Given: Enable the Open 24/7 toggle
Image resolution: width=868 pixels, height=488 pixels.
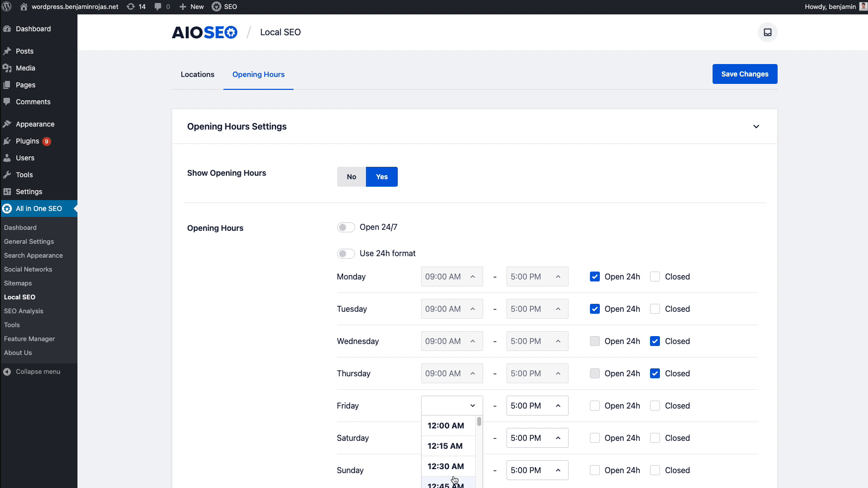Looking at the screenshot, I should (346, 227).
